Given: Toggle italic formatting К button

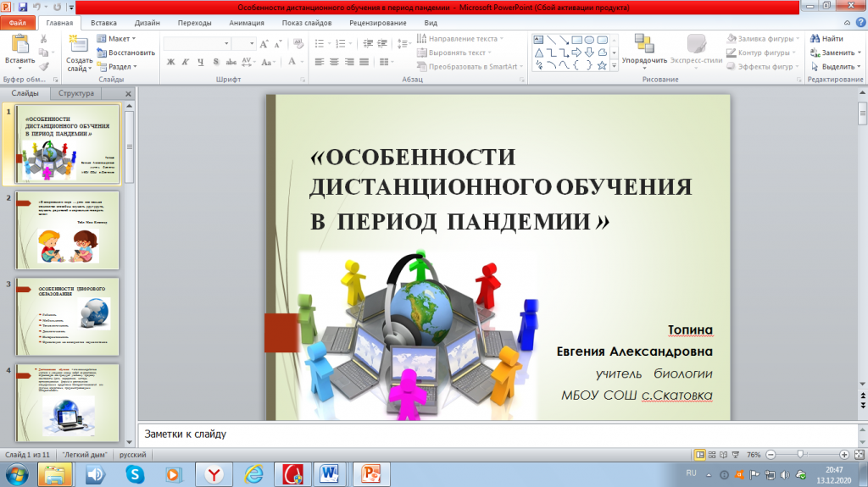Looking at the screenshot, I should pos(186,62).
